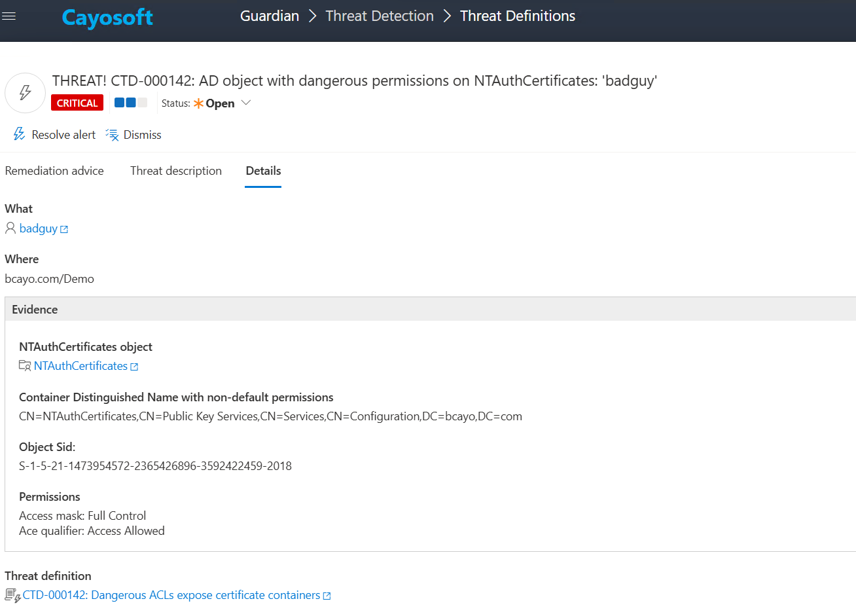Image resolution: width=856 pixels, height=616 pixels.
Task: Click the threat definition document icon
Action: click(12, 595)
